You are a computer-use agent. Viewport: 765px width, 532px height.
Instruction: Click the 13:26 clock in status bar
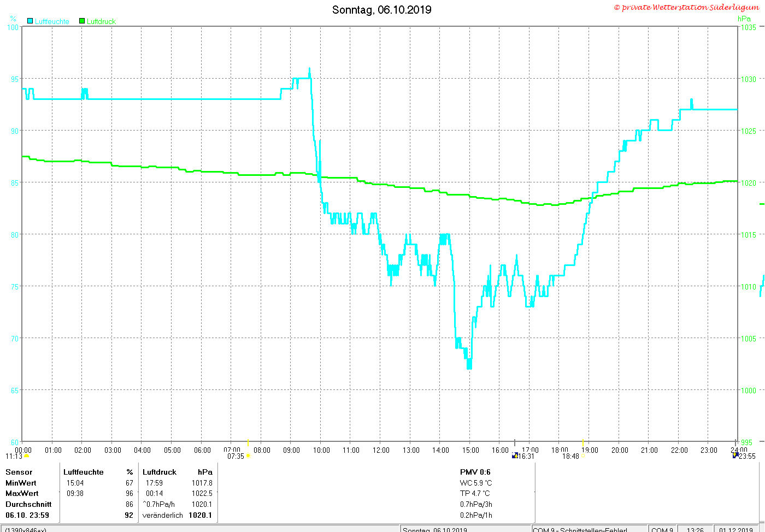click(695, 529)
